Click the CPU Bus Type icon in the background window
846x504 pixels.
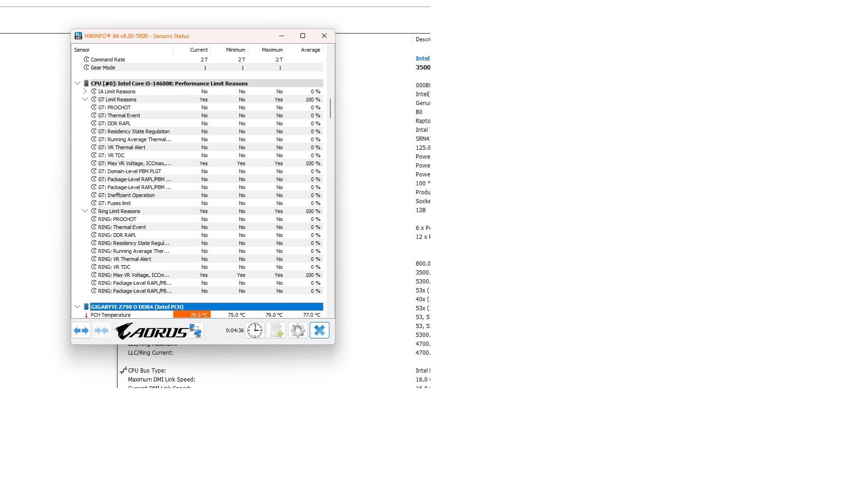[x=123, y=371]
